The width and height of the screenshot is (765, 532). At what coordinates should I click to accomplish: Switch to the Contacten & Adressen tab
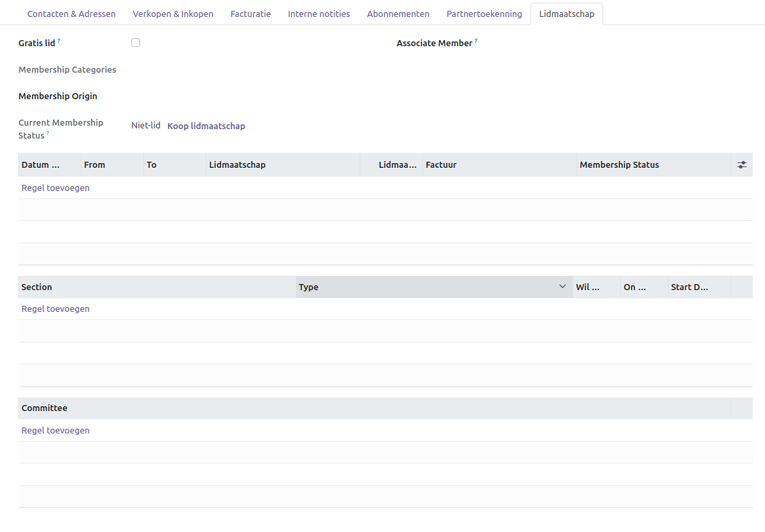click(x=71, y=14)
